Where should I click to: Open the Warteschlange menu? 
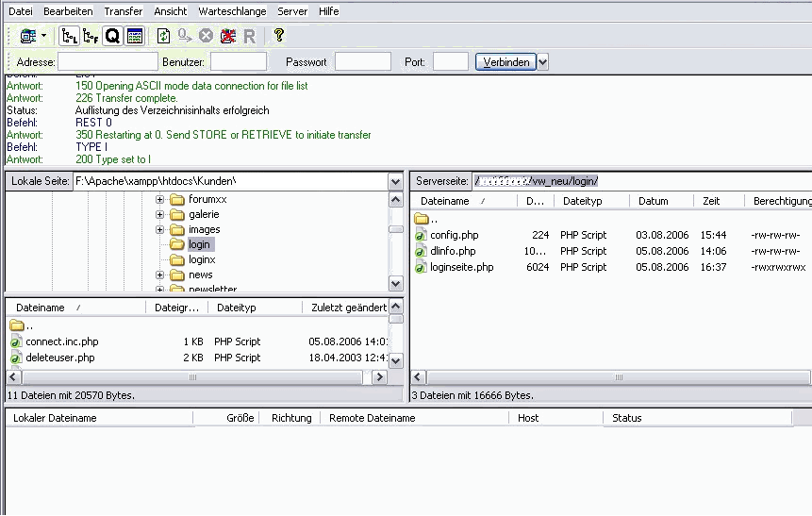point(232,11)
